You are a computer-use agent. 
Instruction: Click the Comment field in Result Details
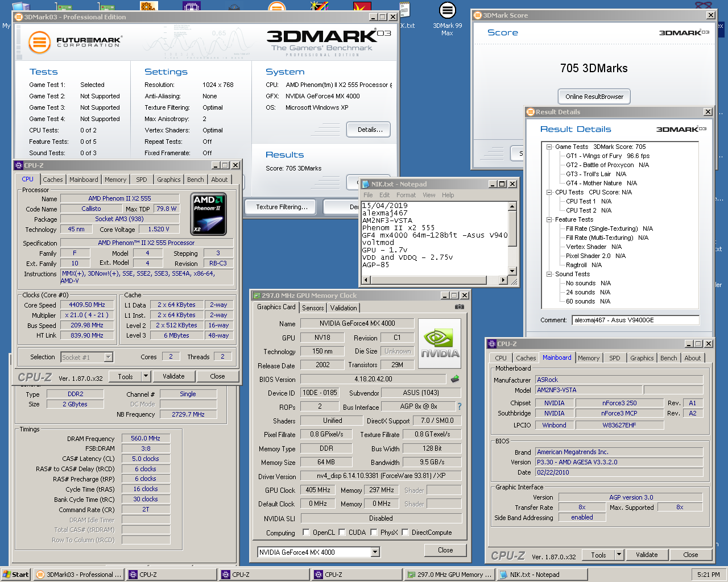(x=635, y=320)
